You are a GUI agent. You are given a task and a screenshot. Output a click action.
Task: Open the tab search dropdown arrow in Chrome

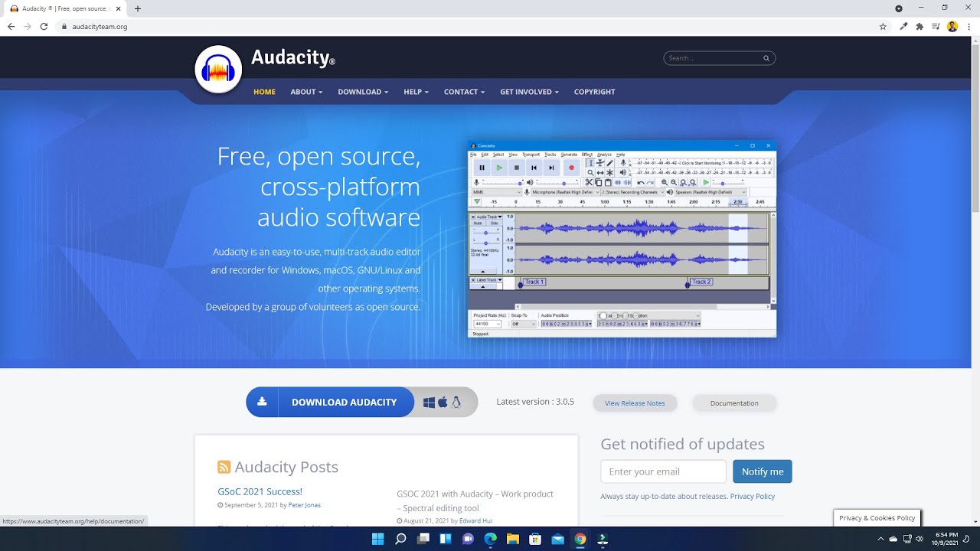899,8
